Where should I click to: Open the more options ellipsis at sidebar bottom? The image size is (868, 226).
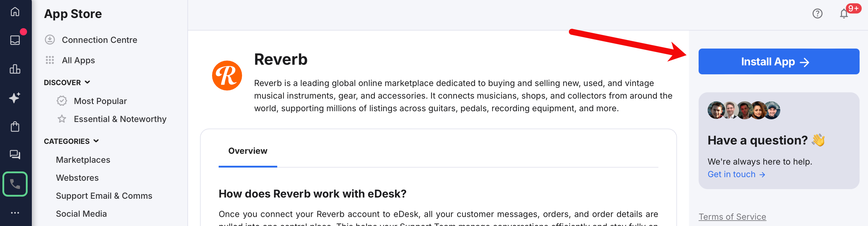(x=15, y=213)
